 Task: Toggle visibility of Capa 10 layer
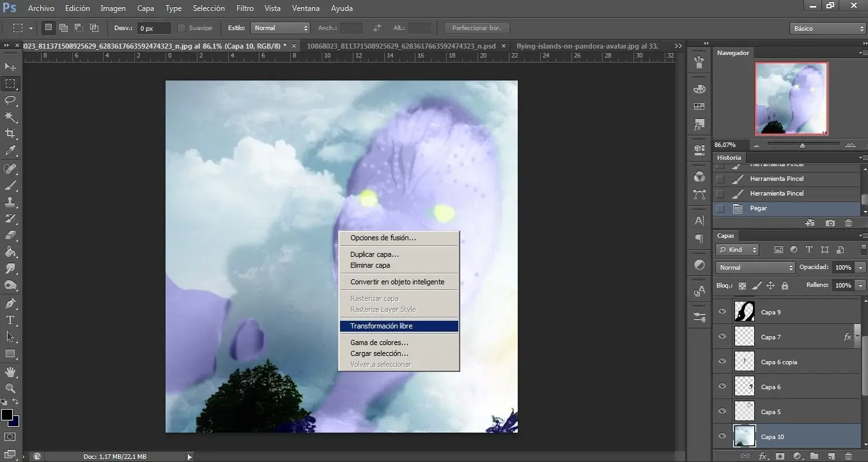[722, 436]
